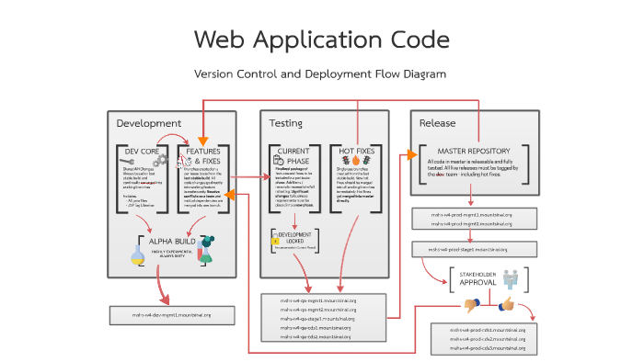This screenshot has height=362, width=644.
Task: Click the 'HIGHLY EXPERIMENTAL, ALWAYS DIRTY' caption
Action: (172, 254)
